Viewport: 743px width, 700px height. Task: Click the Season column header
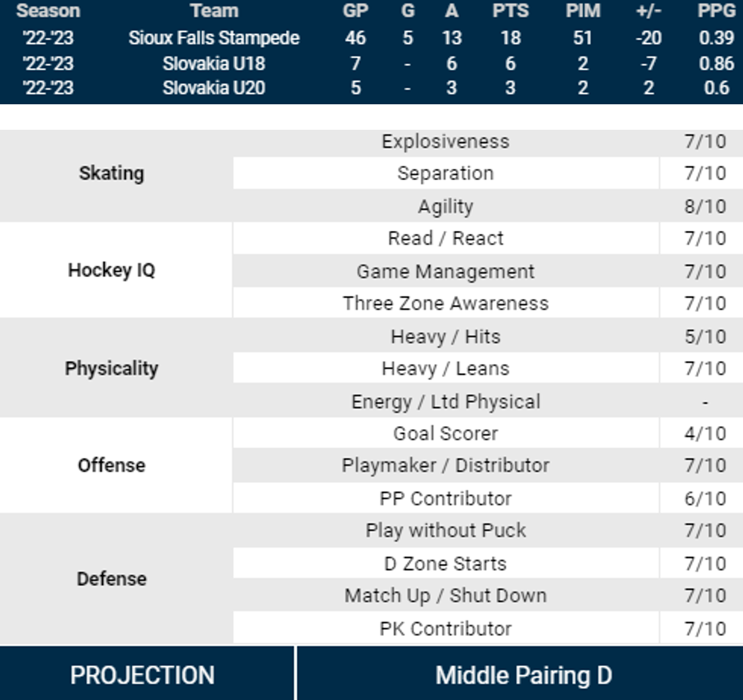tap(48, 11)
